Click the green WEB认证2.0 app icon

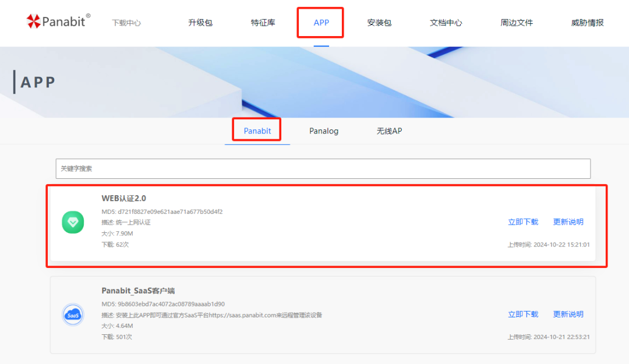pyautogui.click(x=73, y=222)
